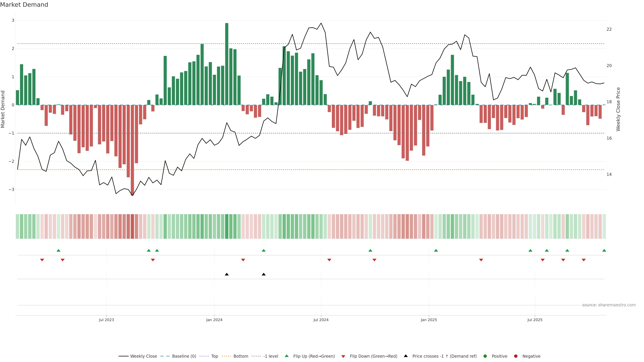Click the first black price-cross triangle marker
The width and height of the screenshot is (644, 362).
pyautogui.click(x=227, y=274)
